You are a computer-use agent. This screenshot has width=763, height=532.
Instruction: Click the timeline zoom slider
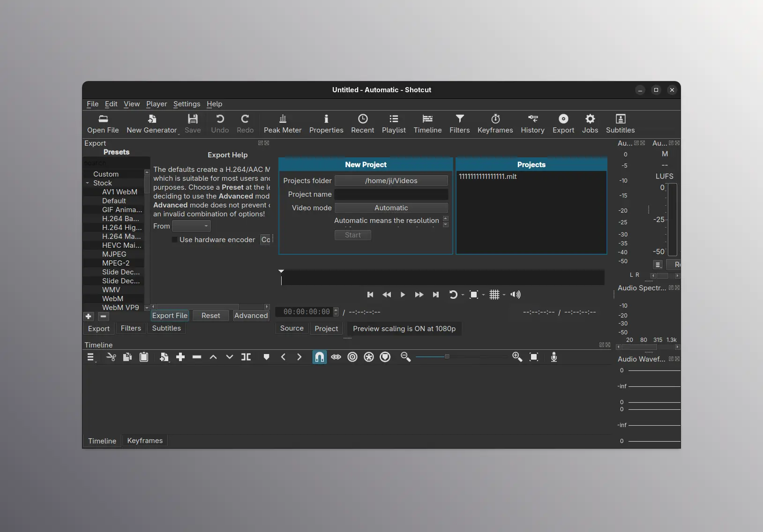[x=462, y=357]
